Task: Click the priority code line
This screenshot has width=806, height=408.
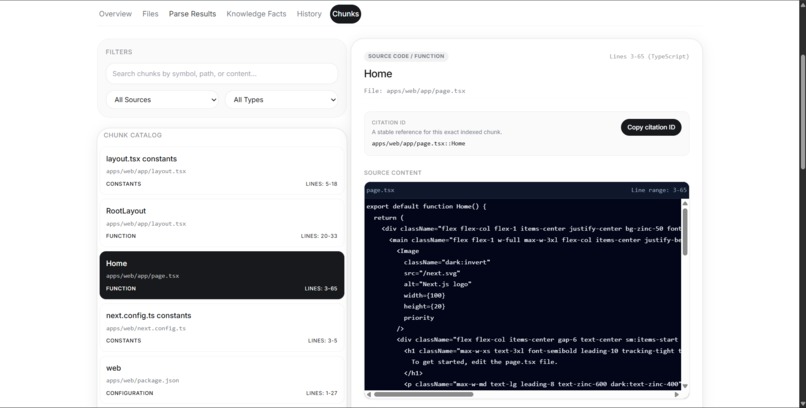Action: click(x=419, y=318)
